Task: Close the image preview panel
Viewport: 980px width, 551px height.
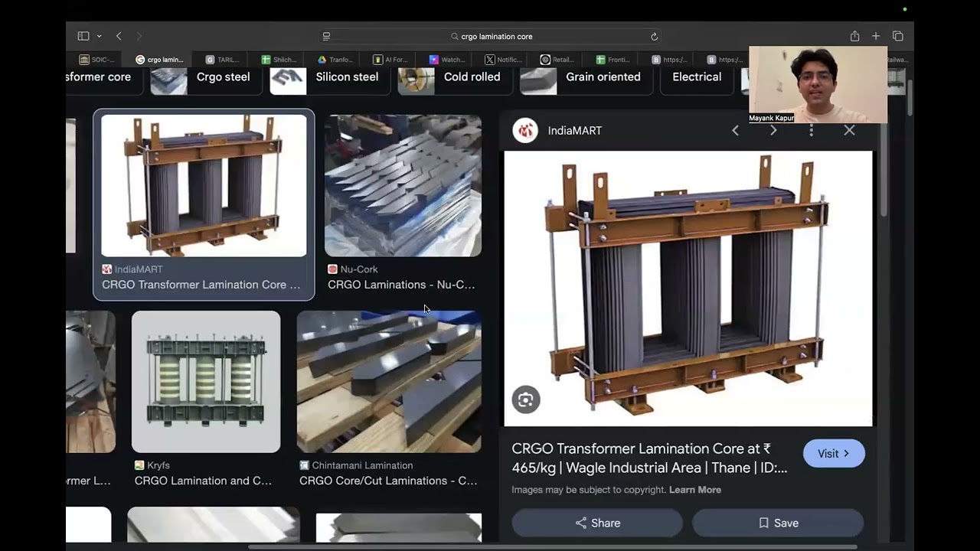Action: click(849, 131)
